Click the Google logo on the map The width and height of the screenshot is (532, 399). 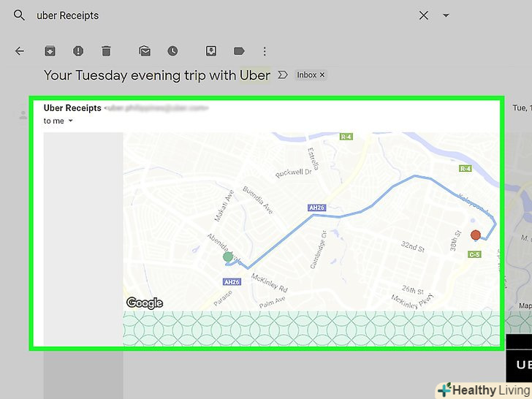click(x=145, y=303)
